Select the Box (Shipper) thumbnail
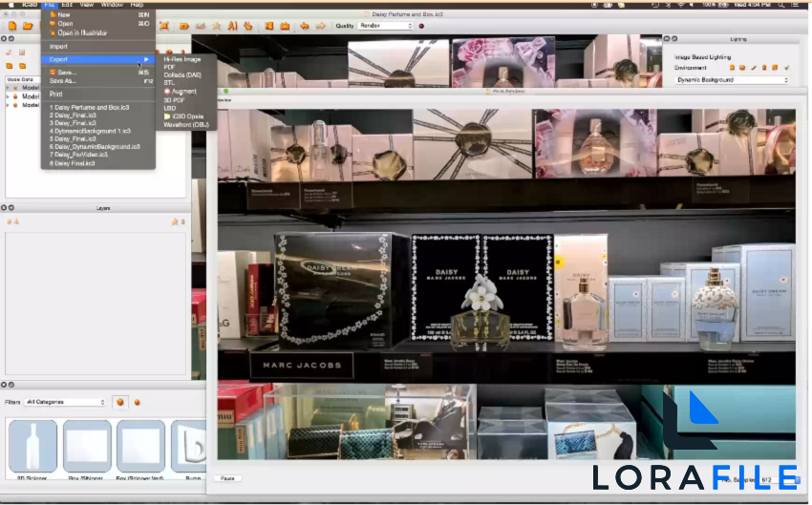Viewport: 812px width, 505px height. (87, 446)
